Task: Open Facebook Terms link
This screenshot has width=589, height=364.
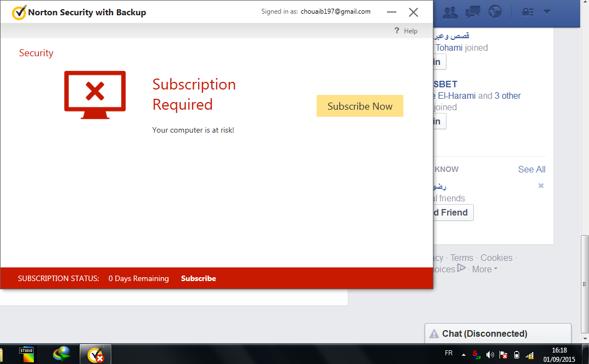Action: [x=462, y=258]
